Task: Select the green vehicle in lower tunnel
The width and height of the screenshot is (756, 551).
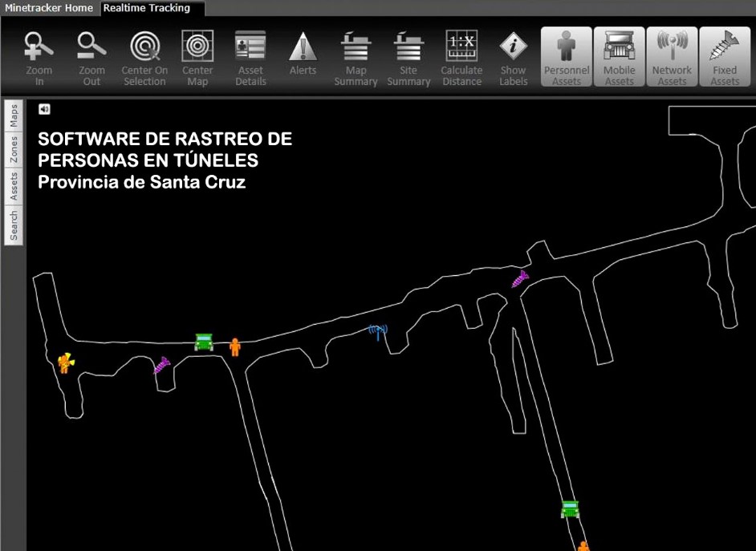Action: click(570, 509)
